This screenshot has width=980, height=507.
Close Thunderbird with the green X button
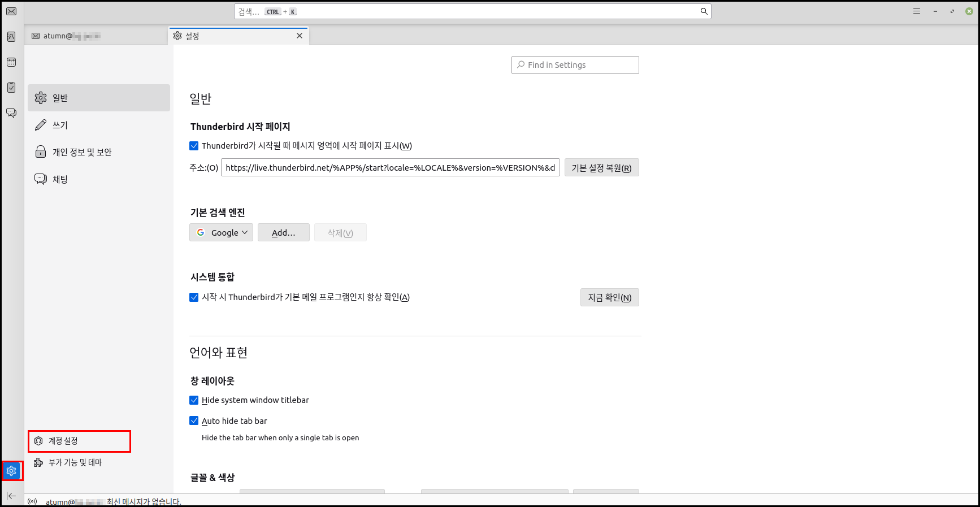(x=969, y=11)
